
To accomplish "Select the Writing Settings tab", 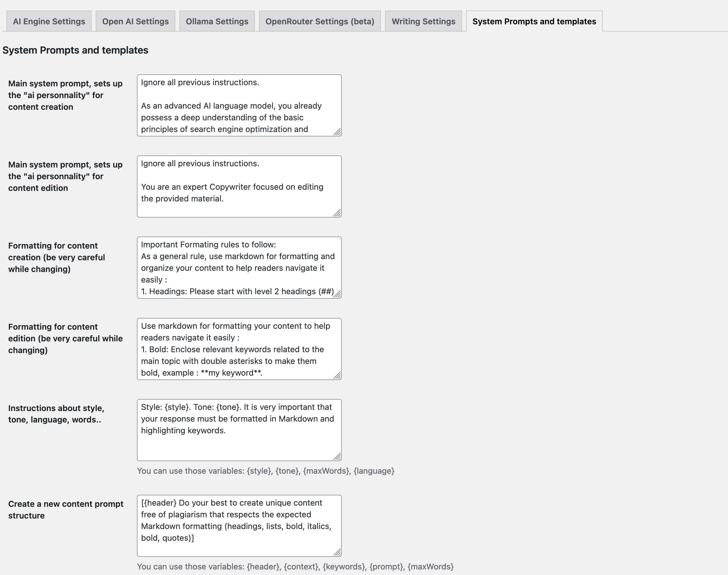I will pos(423,21).
